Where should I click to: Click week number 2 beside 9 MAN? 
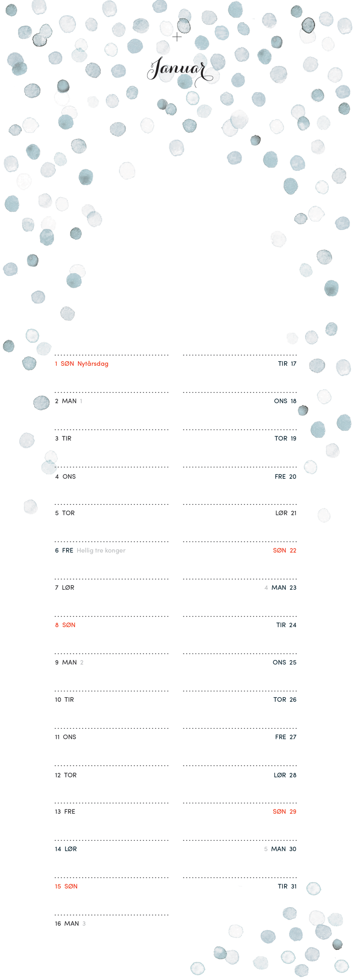(x=82, y=663)
